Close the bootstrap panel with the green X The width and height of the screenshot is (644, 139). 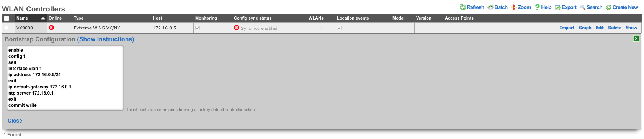pyautogui.click(x=636, y=38)
